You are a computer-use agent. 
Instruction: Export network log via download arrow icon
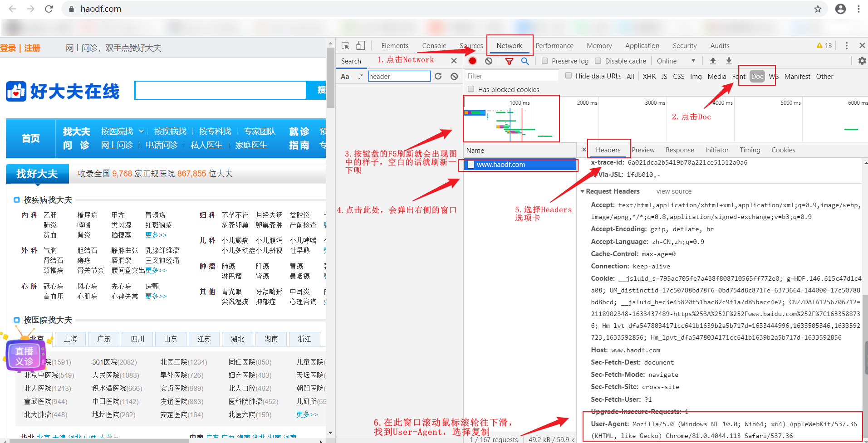tap(729, 61)
